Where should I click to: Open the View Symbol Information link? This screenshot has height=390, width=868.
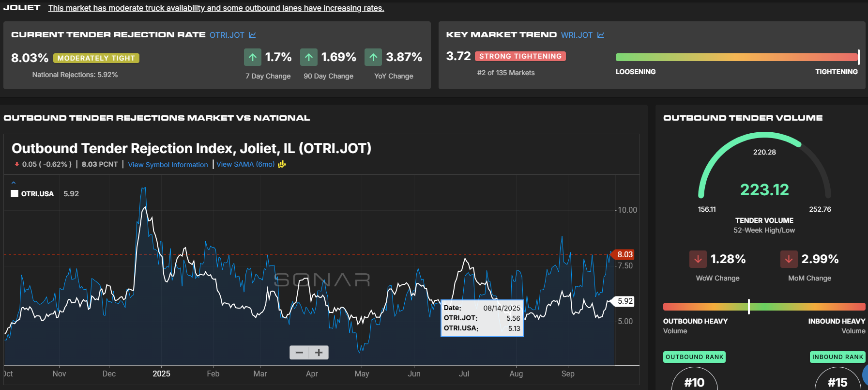168,165
